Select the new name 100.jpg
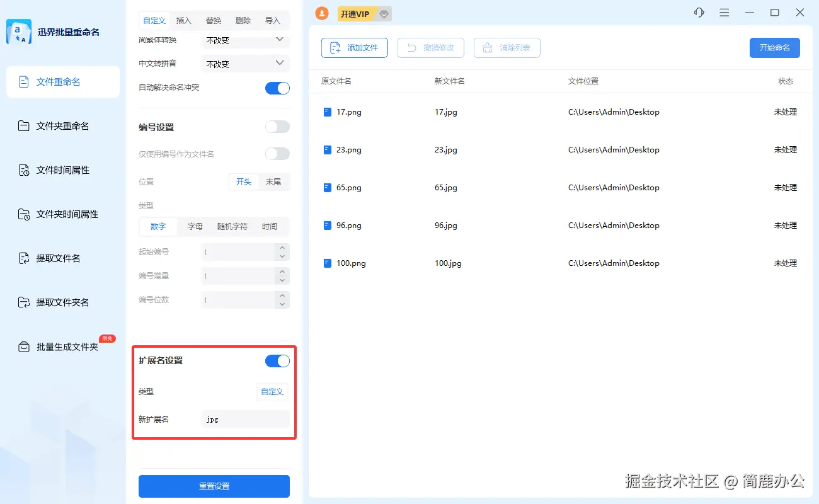 (x=448, y=263)
